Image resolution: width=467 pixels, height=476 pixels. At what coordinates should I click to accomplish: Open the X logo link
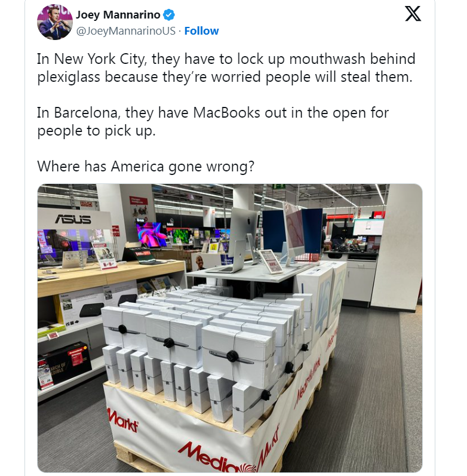tap(413, 14)
